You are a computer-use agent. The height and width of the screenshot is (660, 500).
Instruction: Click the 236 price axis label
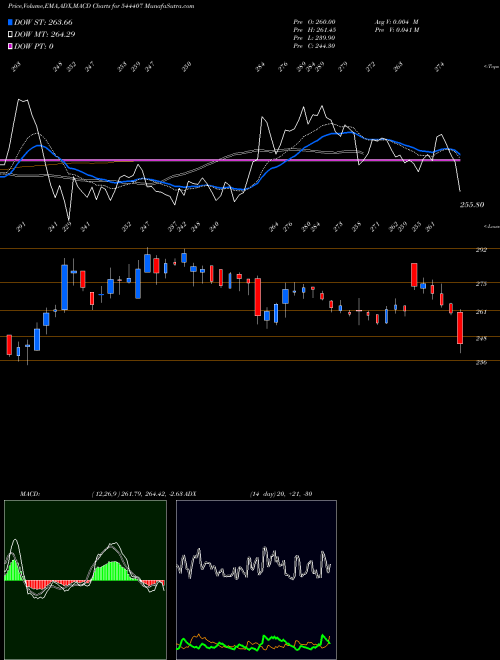pos(481,362)
